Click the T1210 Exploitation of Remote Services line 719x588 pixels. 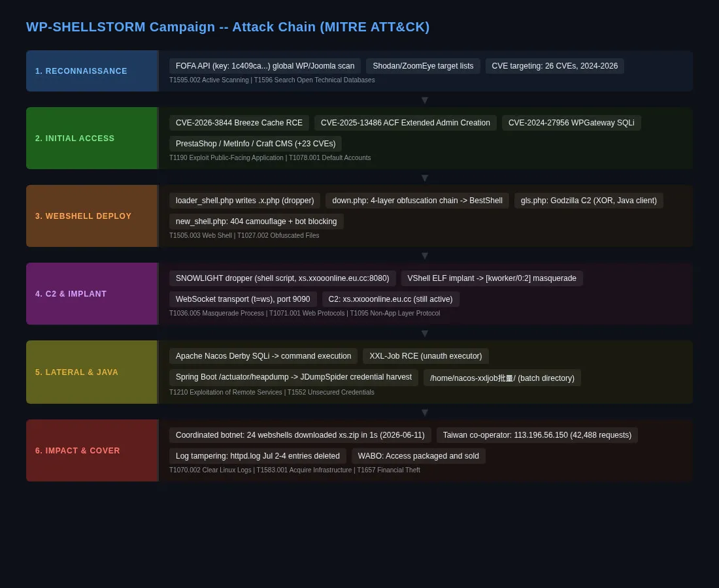coord(271,392)
